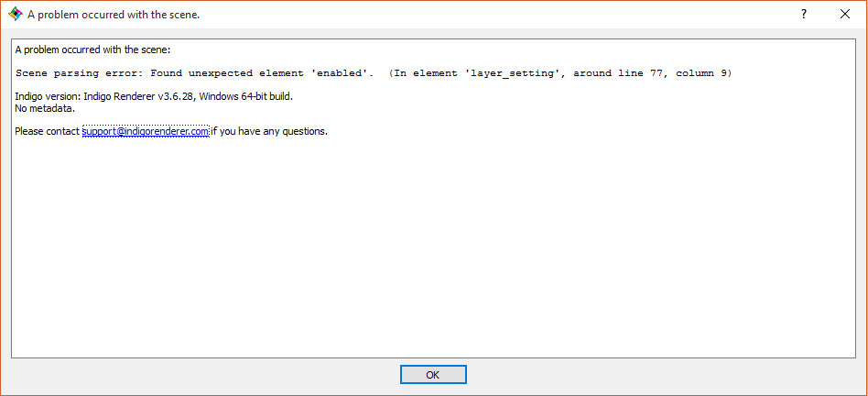Close the error dialog with the X
The image size is (868, 396).
click(844, 15)
